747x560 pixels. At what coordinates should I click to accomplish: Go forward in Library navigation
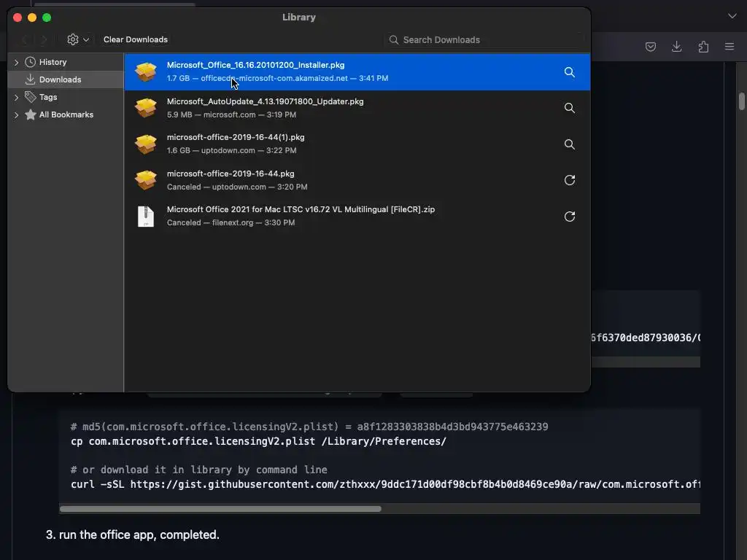(44, 39)
